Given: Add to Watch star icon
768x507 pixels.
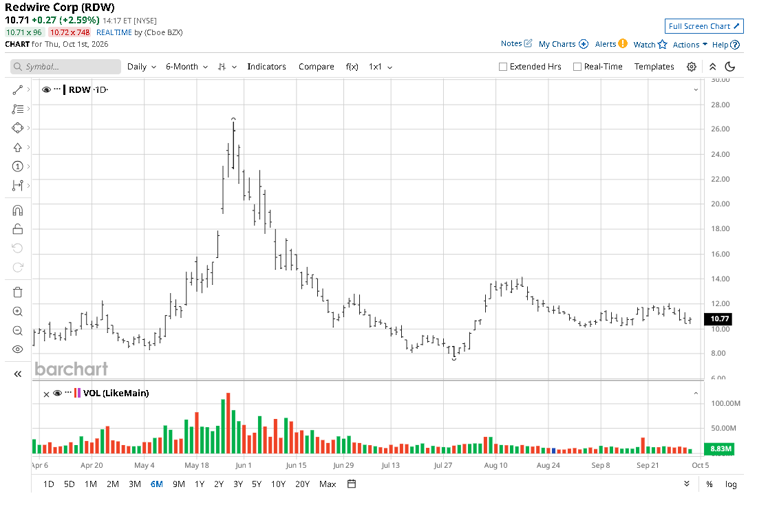Looking at the screenshot, I should [x=663, y=45].
